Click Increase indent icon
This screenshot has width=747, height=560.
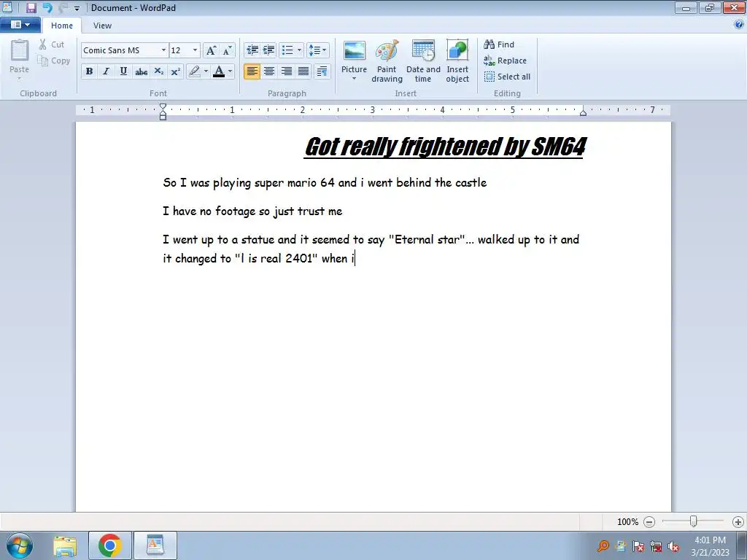point(269,50)
